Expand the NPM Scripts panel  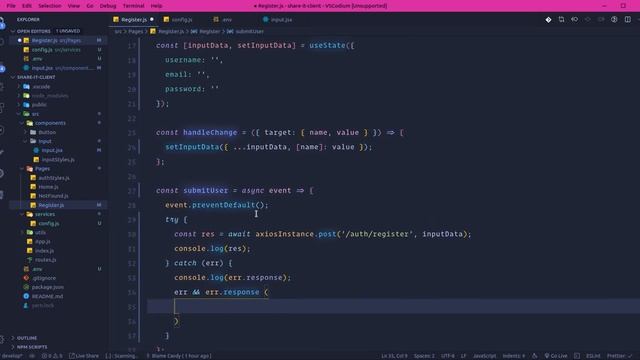[x=32, y=347]
